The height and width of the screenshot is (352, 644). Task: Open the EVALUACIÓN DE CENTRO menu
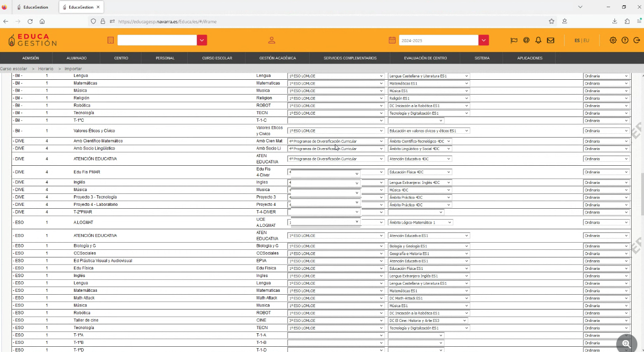(425, 58)
